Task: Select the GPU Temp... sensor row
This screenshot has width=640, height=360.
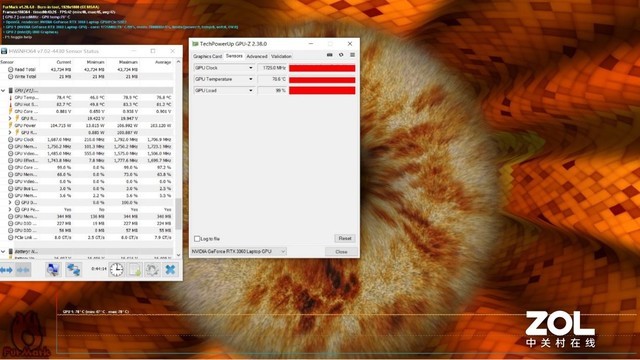Action: point(88,98)
